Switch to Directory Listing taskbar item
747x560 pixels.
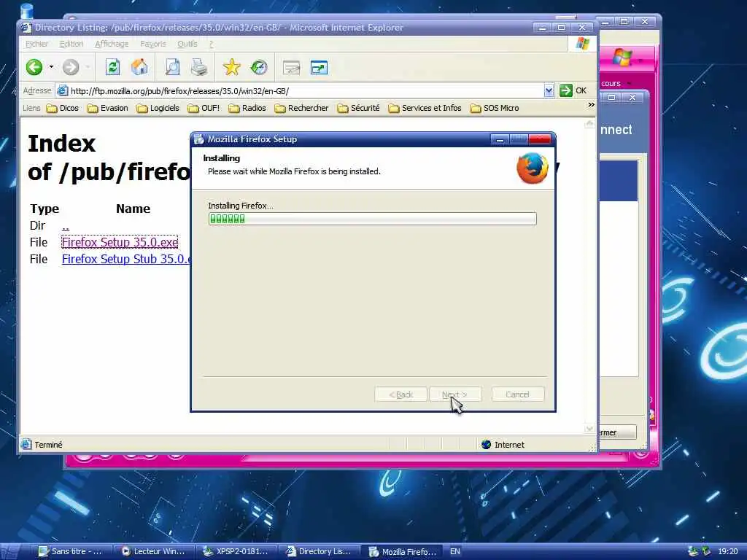(x=318, y=551)
